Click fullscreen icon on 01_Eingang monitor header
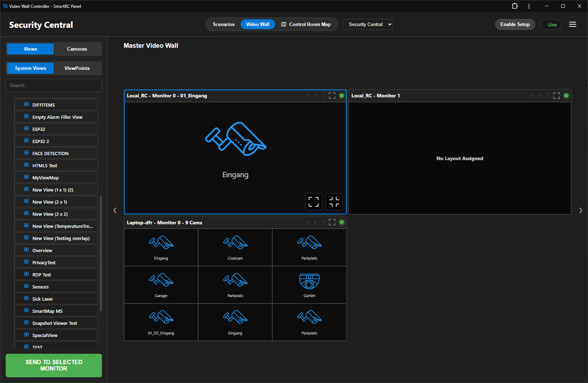Image resolution: width=588 pixels, height=383 pixels. pyautogui.click(x=332, y=96)
